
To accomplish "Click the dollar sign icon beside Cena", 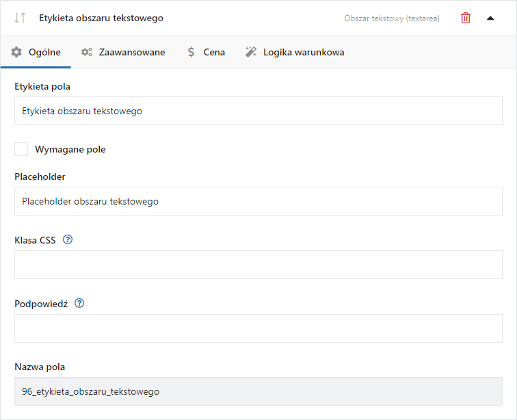I will pyautogui.click(x=191, y=52).
